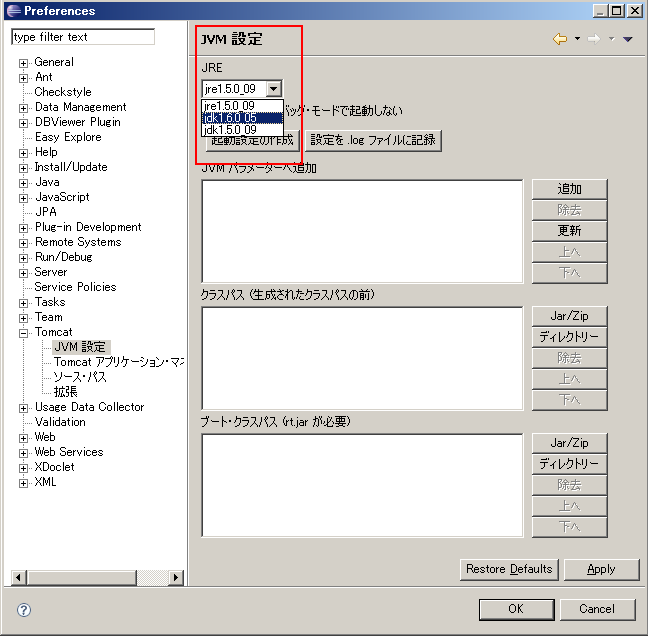Select Plug-in Development in the tree
The image size is (648, 636).
[x=88, y=227]
